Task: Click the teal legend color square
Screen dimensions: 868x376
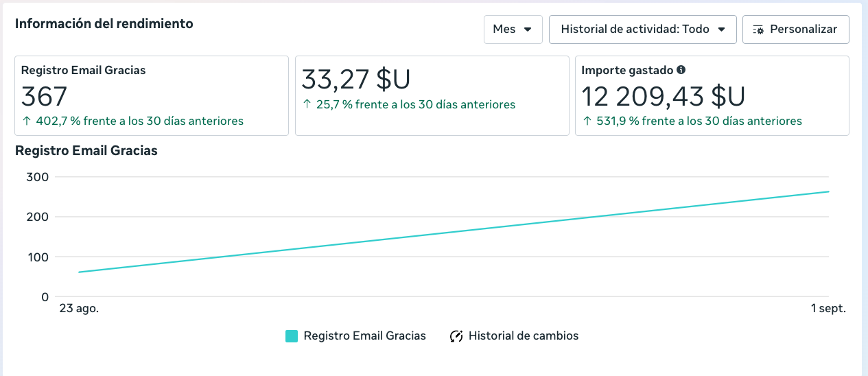Action: (292, 336)
